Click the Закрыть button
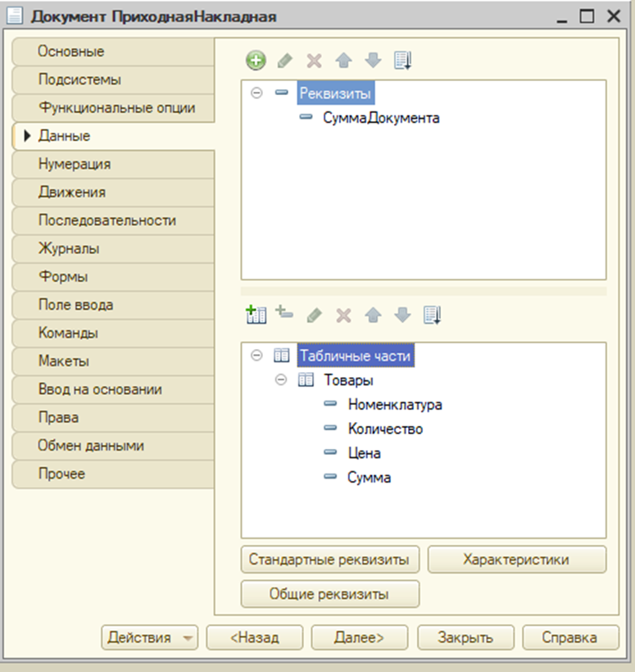 coord(465,638)
